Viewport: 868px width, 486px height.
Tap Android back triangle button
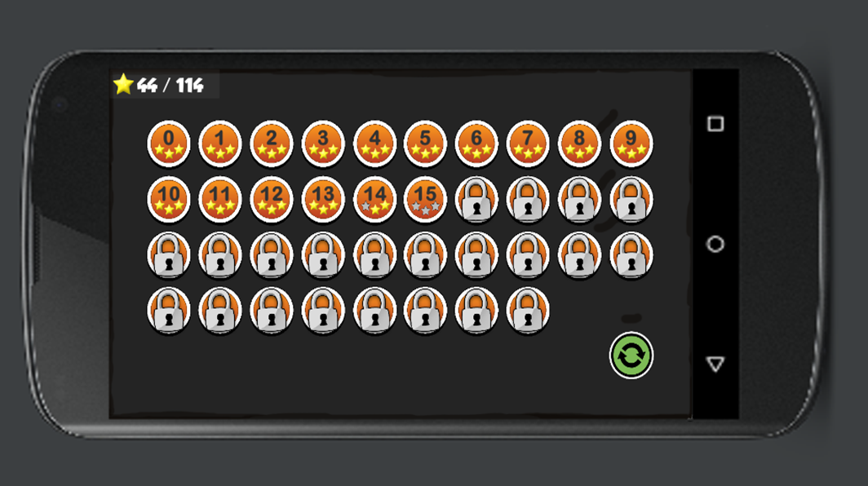click(715, 364)
